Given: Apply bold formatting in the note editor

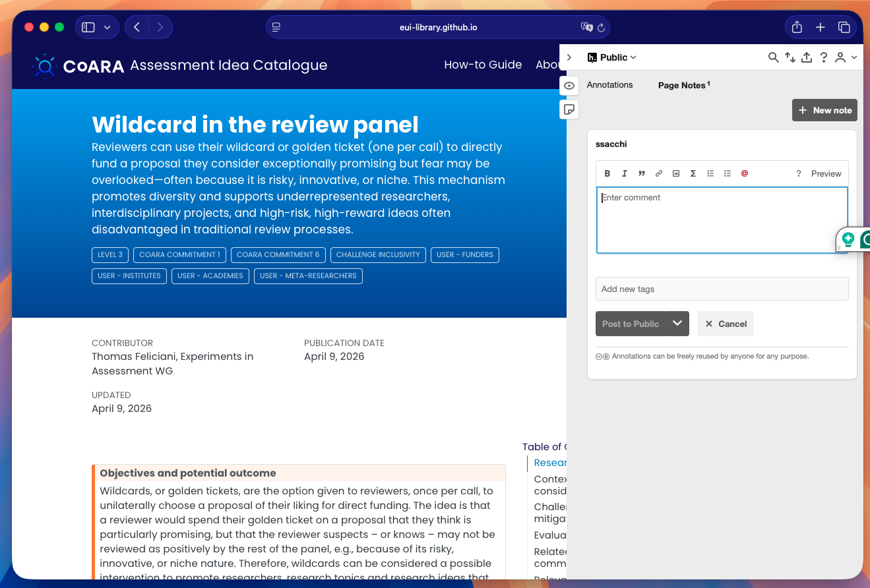Looking at the screenshot, I should click(607, 173).
